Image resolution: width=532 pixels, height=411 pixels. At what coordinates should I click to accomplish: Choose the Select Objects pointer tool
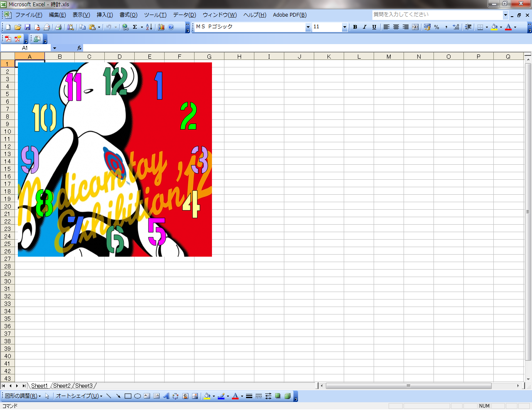click(47, 396)
